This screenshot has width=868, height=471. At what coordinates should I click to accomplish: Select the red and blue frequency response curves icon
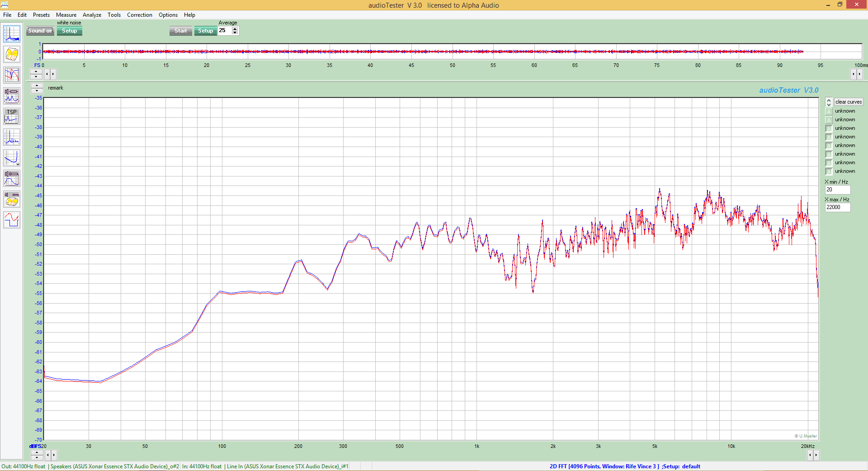[12, 75]
